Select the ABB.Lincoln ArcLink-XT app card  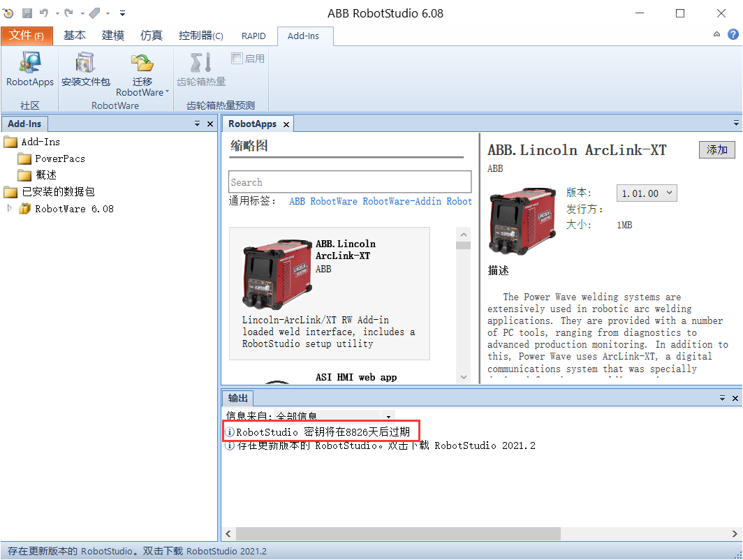[330, 294]
